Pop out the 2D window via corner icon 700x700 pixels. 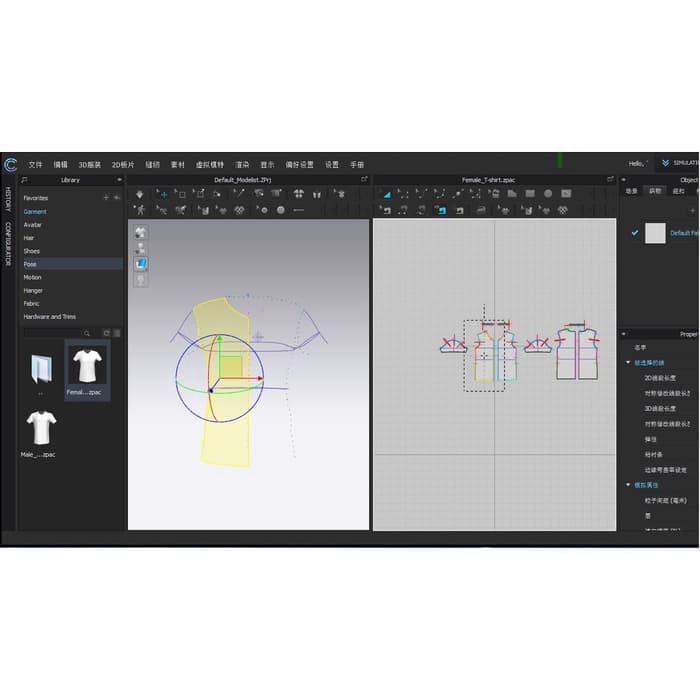click(x=610, y=179)
